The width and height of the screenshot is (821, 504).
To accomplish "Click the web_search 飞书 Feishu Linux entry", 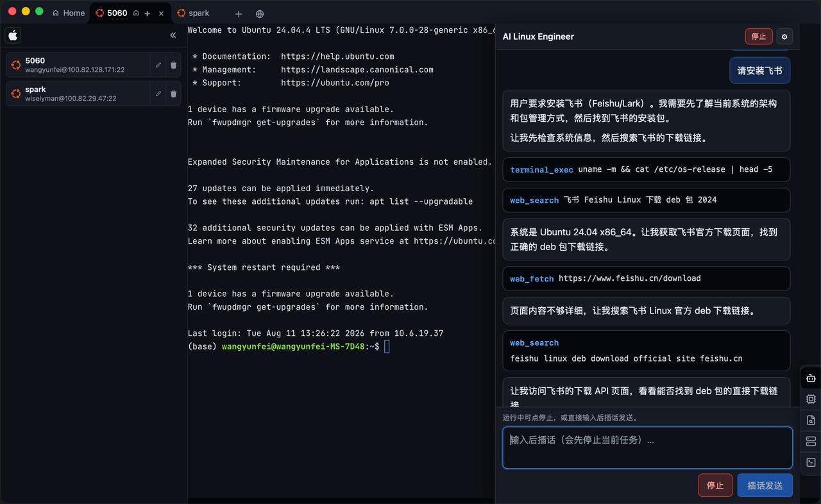I will (646, 200).
